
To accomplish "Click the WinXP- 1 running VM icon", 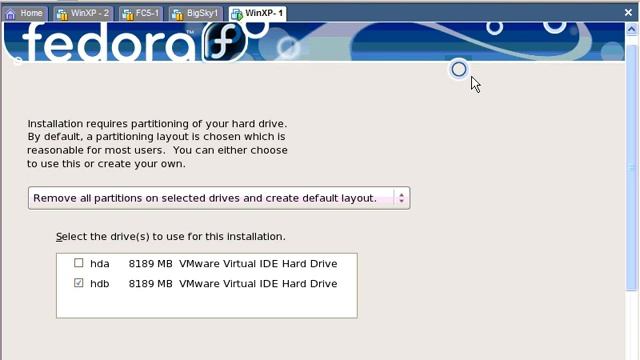I will (x=236, y=14).
